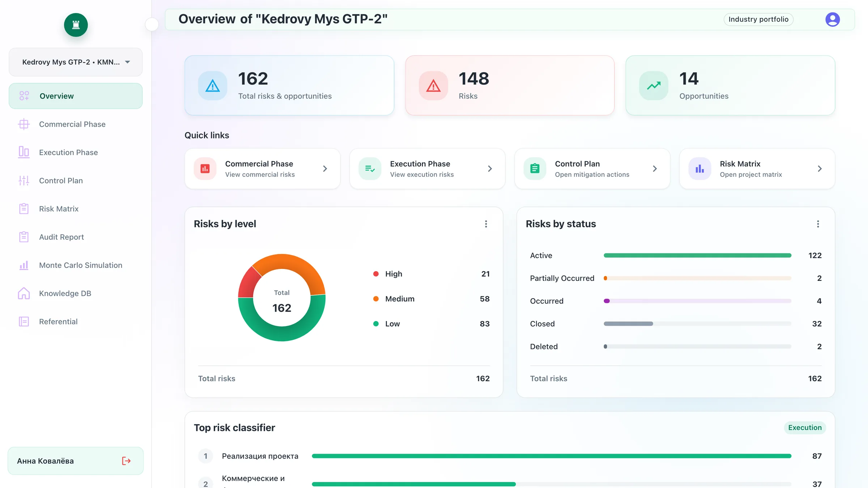Select Overview in the sidebar

tap(76, 96)
